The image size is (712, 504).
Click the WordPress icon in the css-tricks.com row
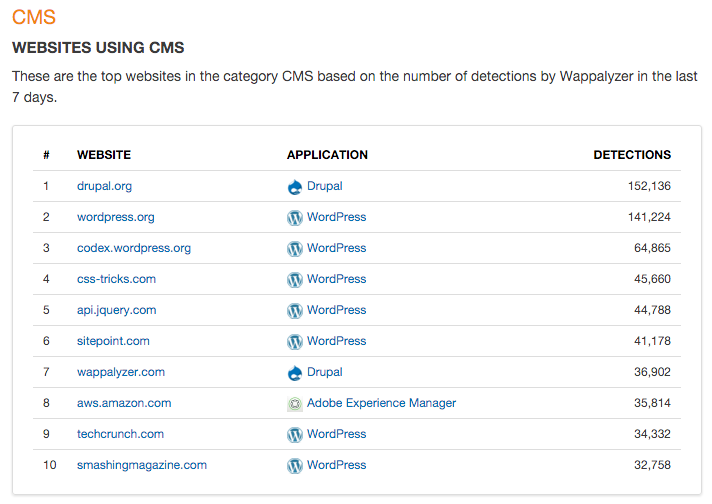[295, 280]
